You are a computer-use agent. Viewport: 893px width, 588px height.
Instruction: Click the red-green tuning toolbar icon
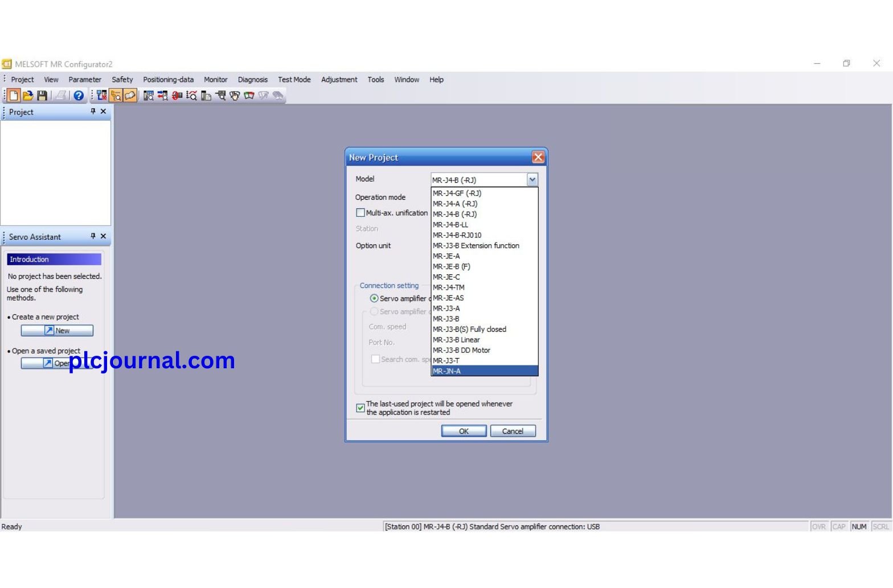249,96
